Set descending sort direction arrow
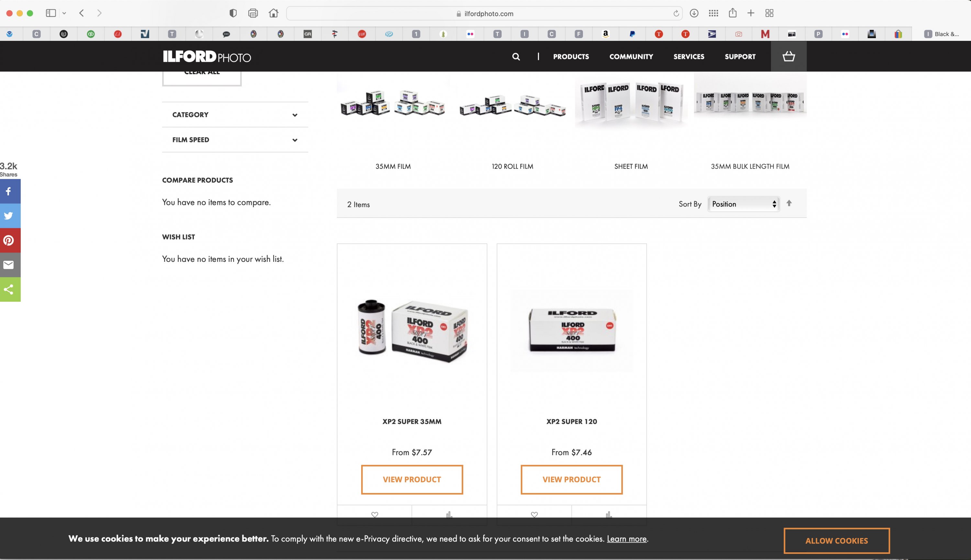 coord(789,203)
